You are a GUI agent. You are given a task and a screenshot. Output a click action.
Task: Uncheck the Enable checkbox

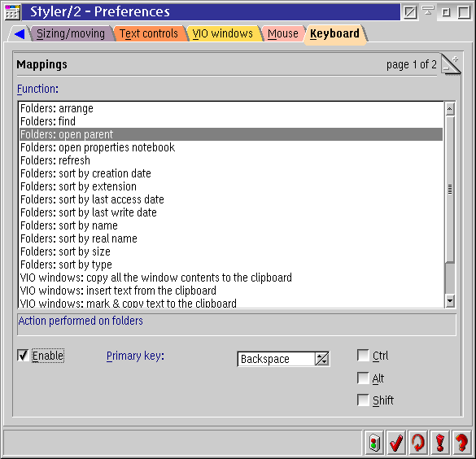23,356
